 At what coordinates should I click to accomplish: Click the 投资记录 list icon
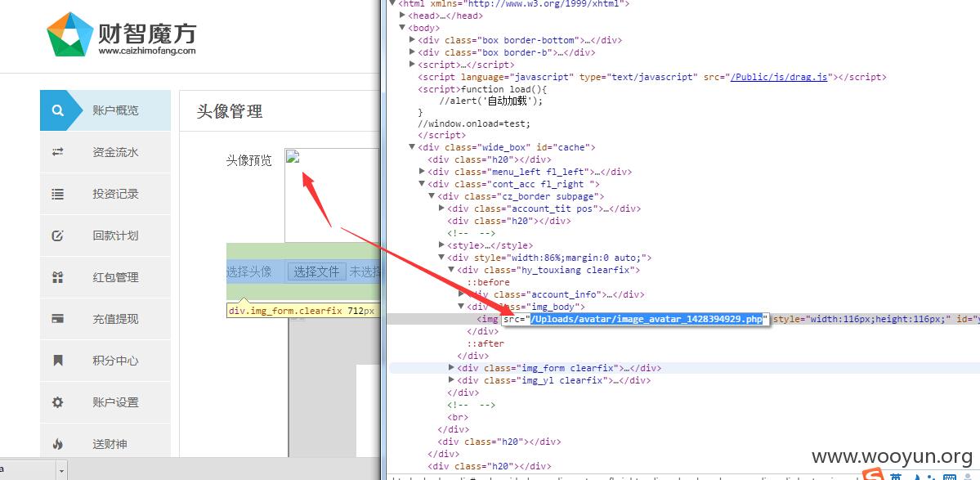[57, 194]
